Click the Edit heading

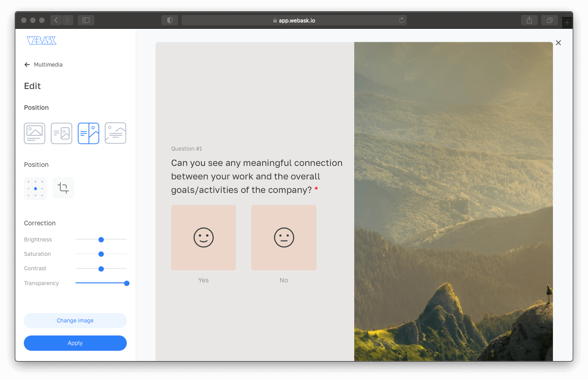32,86
